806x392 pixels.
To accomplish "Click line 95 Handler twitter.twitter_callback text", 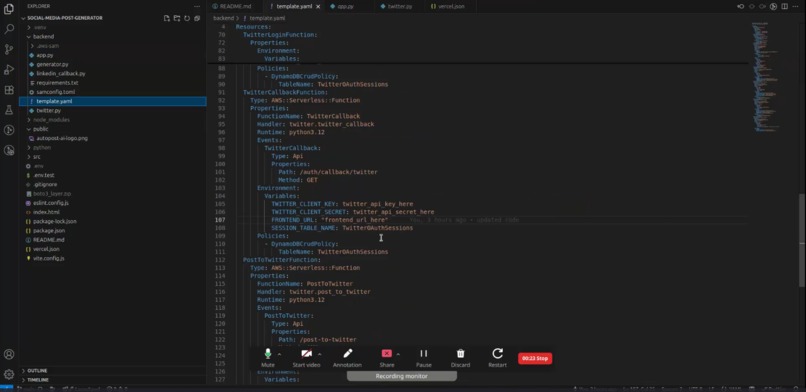I will tap(316, 124).
